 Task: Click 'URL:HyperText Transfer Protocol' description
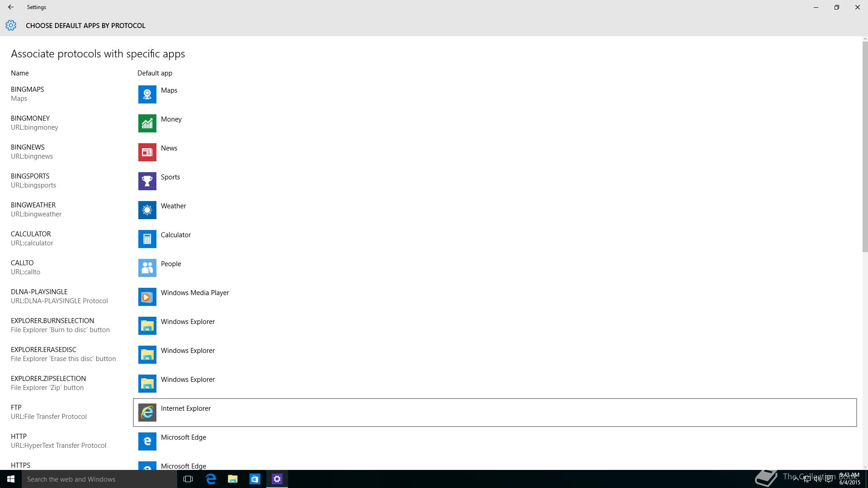(x=59, y=446)
